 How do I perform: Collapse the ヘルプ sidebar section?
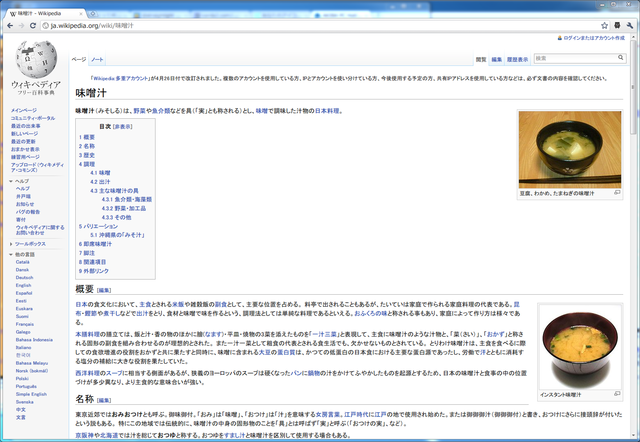(x=11, y=181)
